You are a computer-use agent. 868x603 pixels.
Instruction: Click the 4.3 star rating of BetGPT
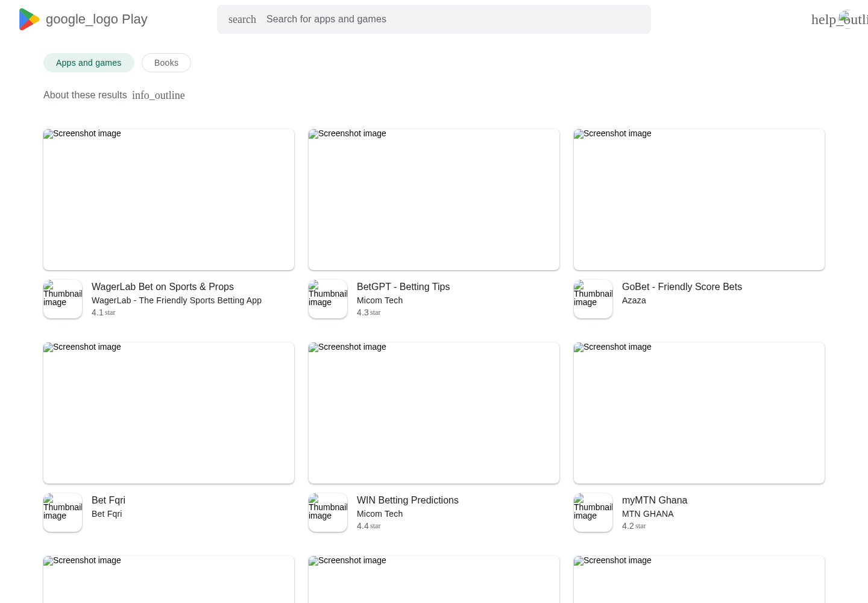point(369,312)
